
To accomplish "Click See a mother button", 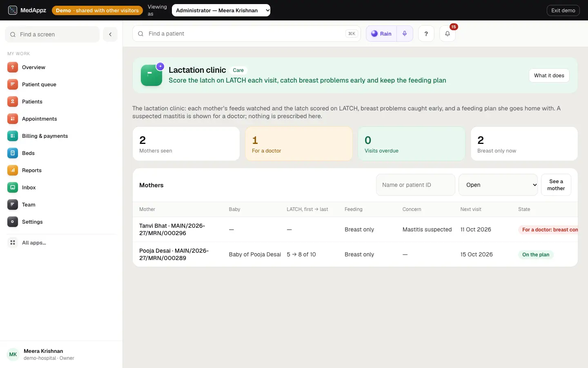I will (x=556, y=185).
